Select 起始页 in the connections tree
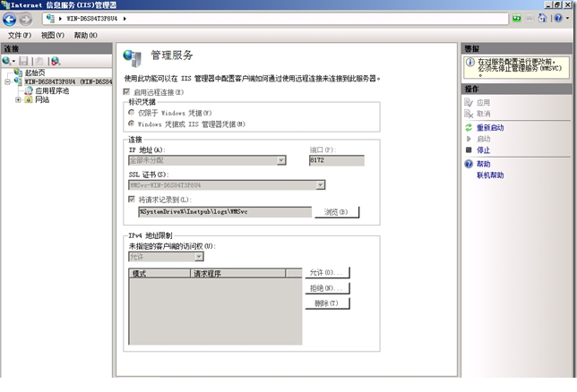Screen dimensions: 577x392 [35, 72]
